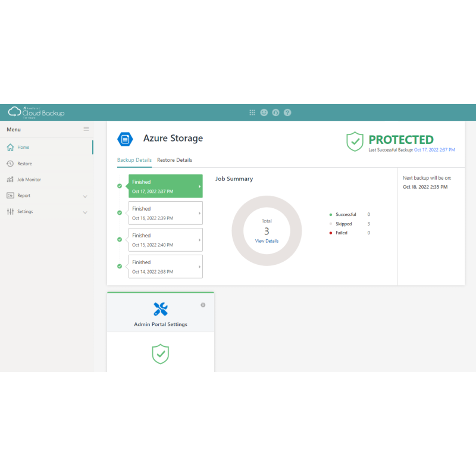476x476 pixels.
Task: Open View Details link in donut chart
Action: click(267, 241)
